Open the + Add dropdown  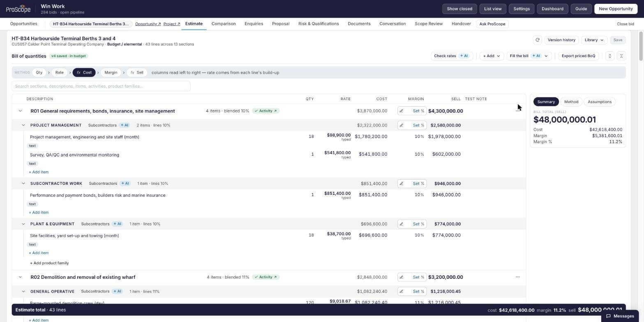point(492,56)
